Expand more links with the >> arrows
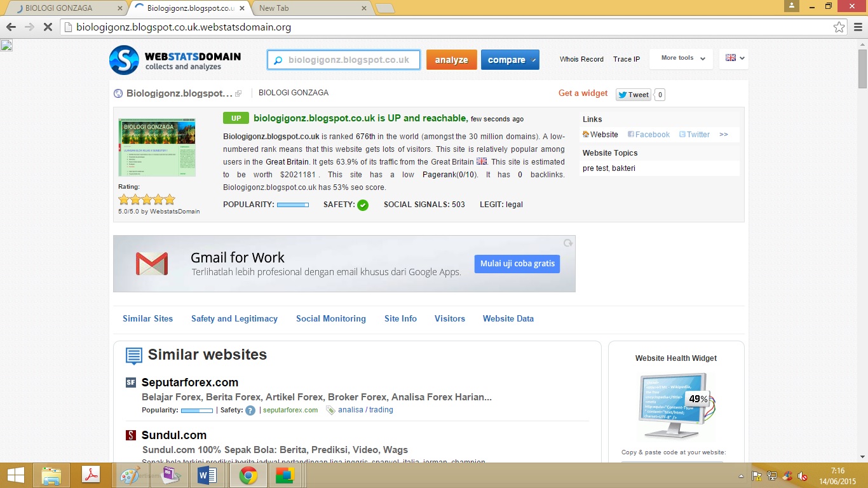The image size is (868, 488). (724, 135)
